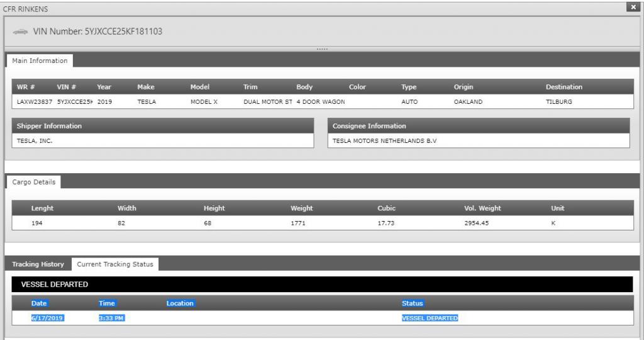
Task: Click the Vol. Weight column header
Action: [x=482, y=208]
